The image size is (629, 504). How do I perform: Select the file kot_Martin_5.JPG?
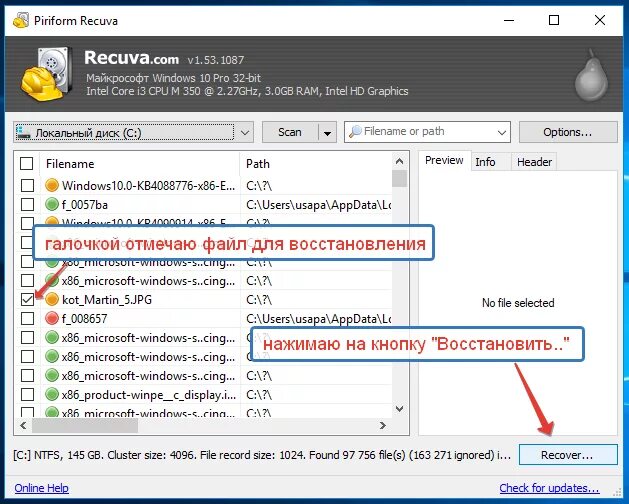(x=107, y=299)
